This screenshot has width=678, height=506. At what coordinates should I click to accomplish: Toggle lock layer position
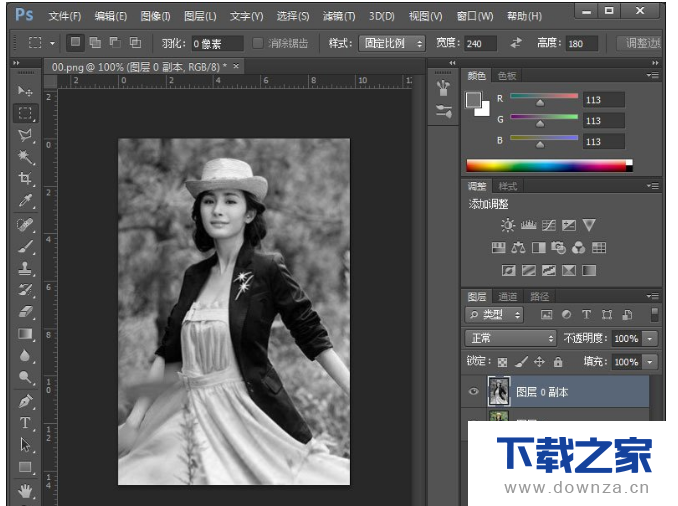pyautogui.click(x=539, y=362)
